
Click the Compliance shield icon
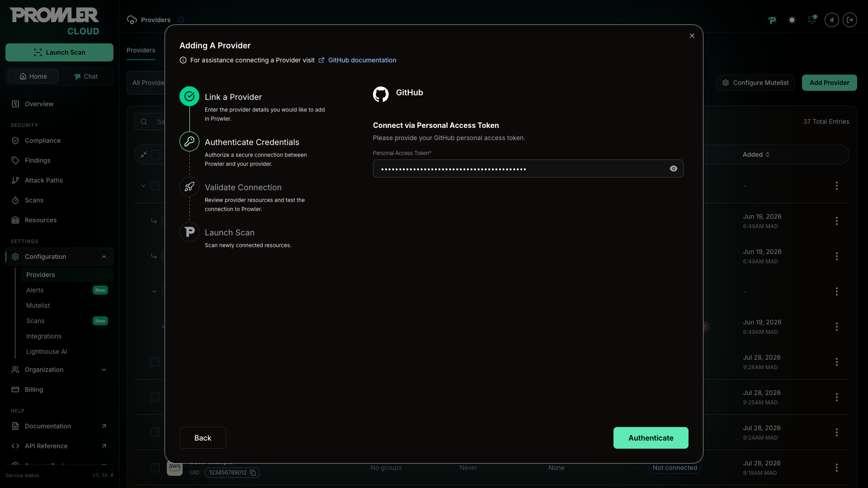tap(15, 141)
